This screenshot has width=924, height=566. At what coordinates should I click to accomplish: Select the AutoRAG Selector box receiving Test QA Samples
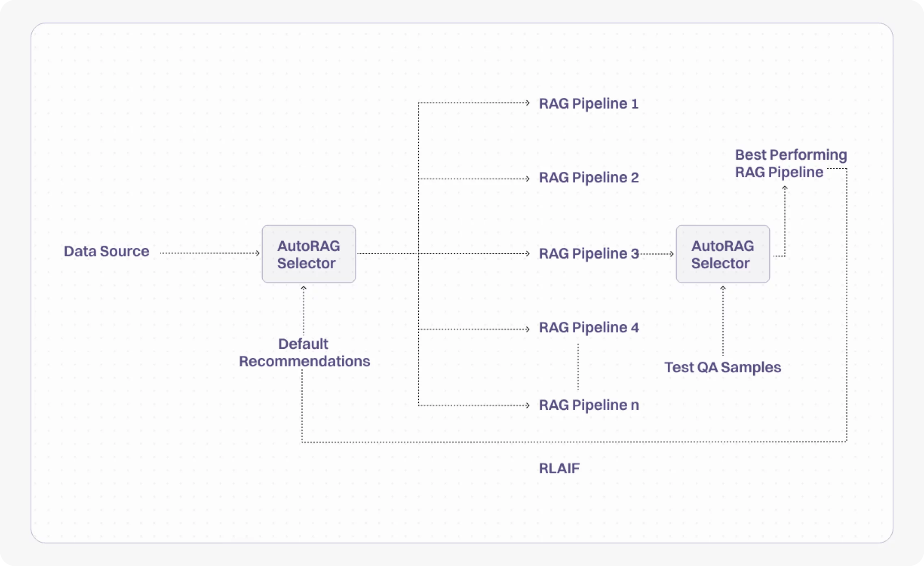tap(723, 254)
